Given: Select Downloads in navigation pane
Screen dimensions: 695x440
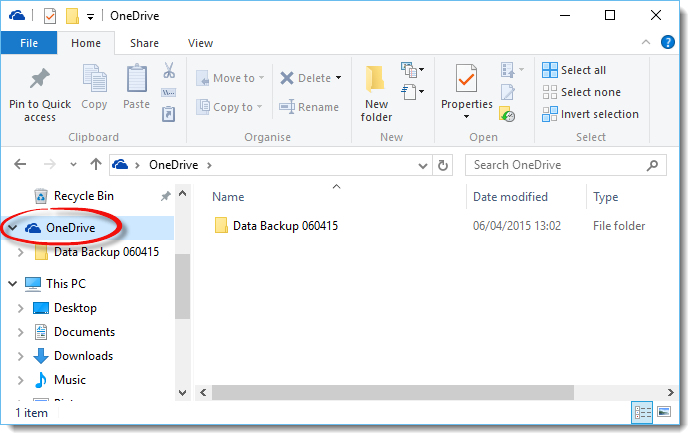Looking at the screenshot, I should tap(83, 356).
